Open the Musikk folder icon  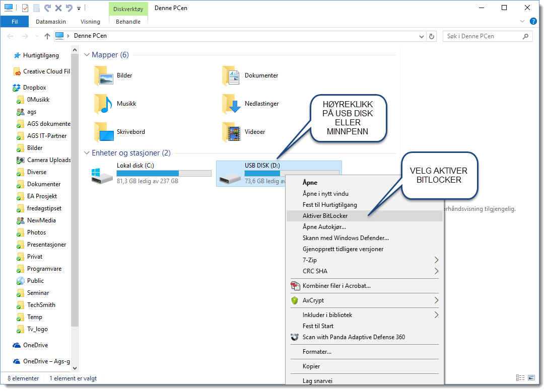click(x=103, y=104)
